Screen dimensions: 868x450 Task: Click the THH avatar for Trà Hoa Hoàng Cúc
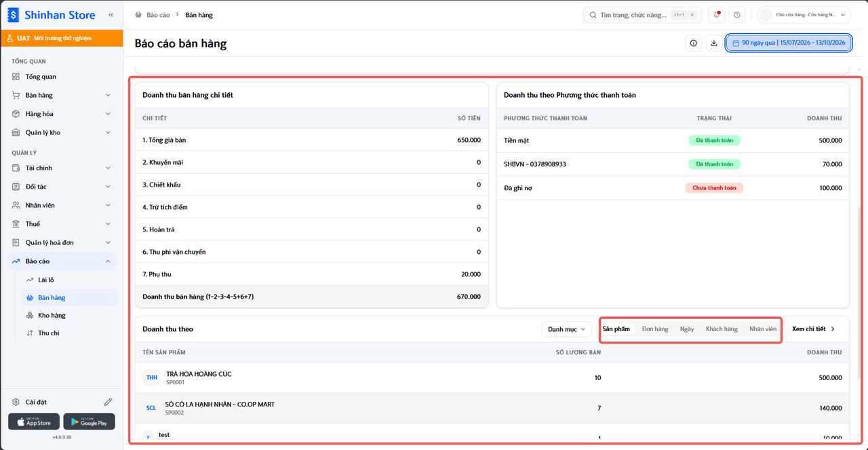pyautogui.click(x=152, y=377)
